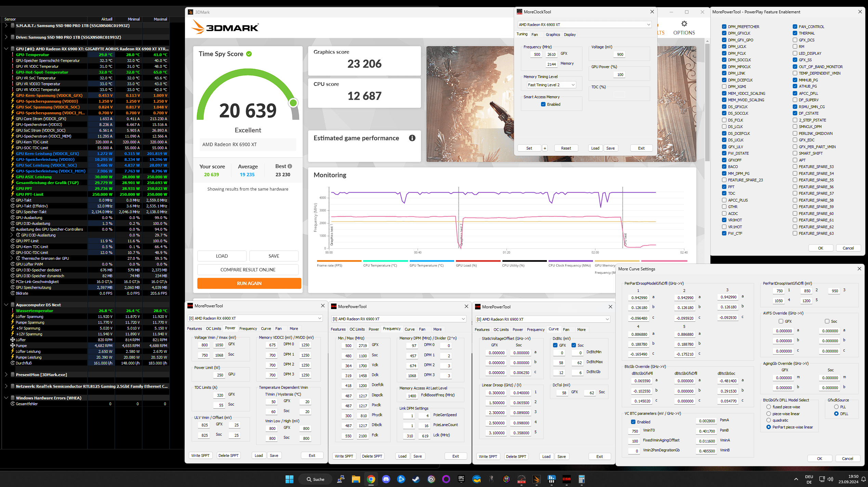Image resolution: width=868 pixels, height=487 pixels.
Task: Open RGB Fusion taskbar icon
Action: tap(507, 479)
